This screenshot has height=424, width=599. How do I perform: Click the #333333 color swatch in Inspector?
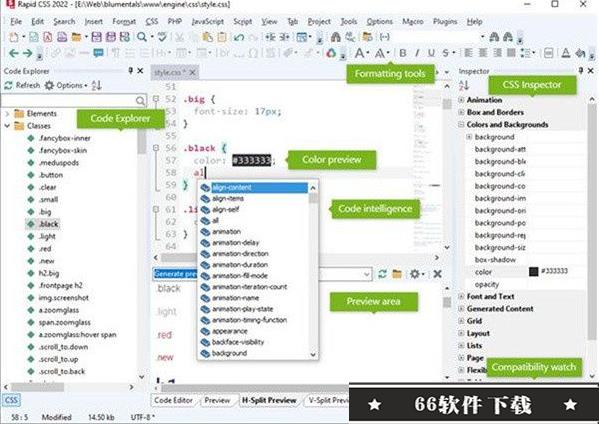click(x=533, y=272)
